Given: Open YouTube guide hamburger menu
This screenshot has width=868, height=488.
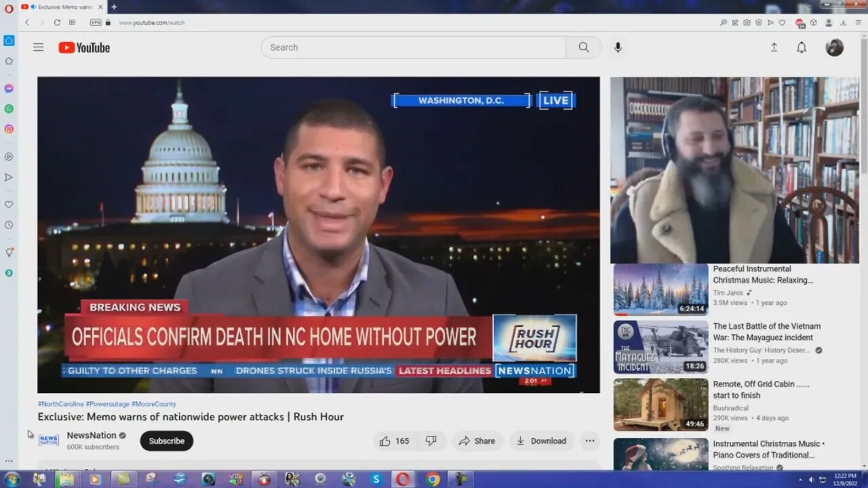Looking at the screenshot, I should click(39, 47).
